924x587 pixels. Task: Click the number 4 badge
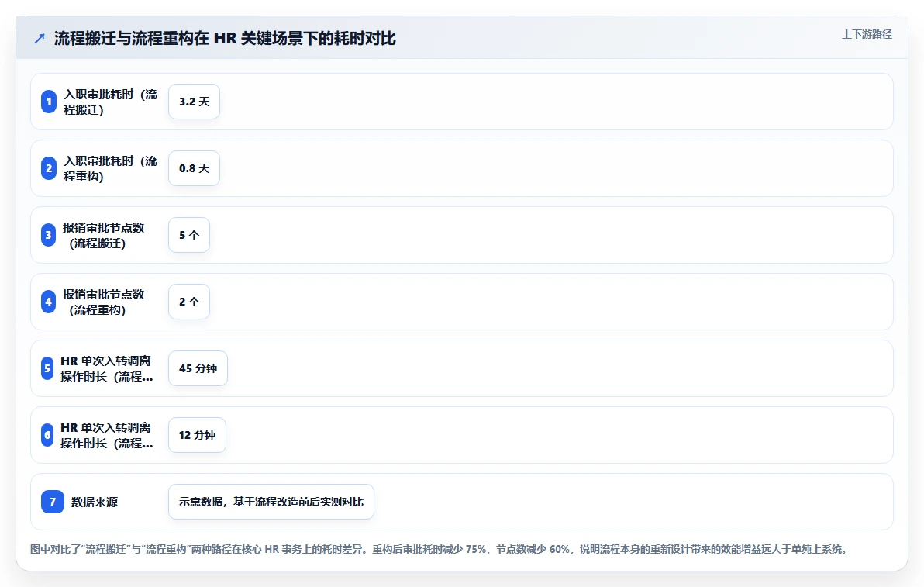(x=48, y=301)
